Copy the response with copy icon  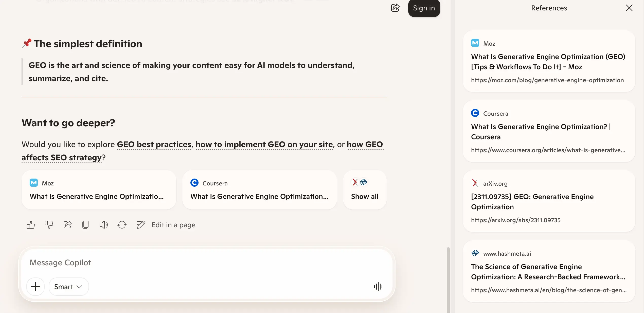[x=85, y=225]
